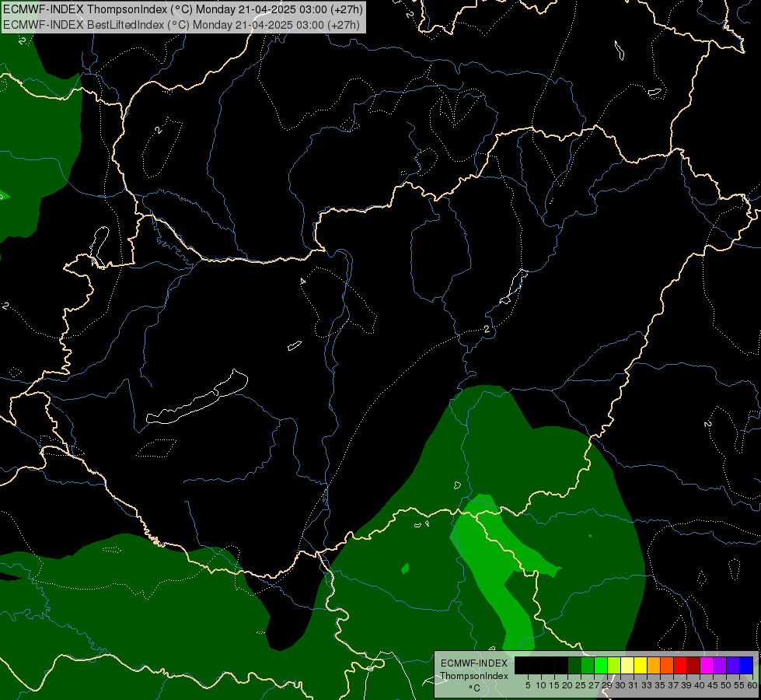Click the legend tick value 25
The height and width of the screenshot is (700, 761).
(x=581, y=685)
